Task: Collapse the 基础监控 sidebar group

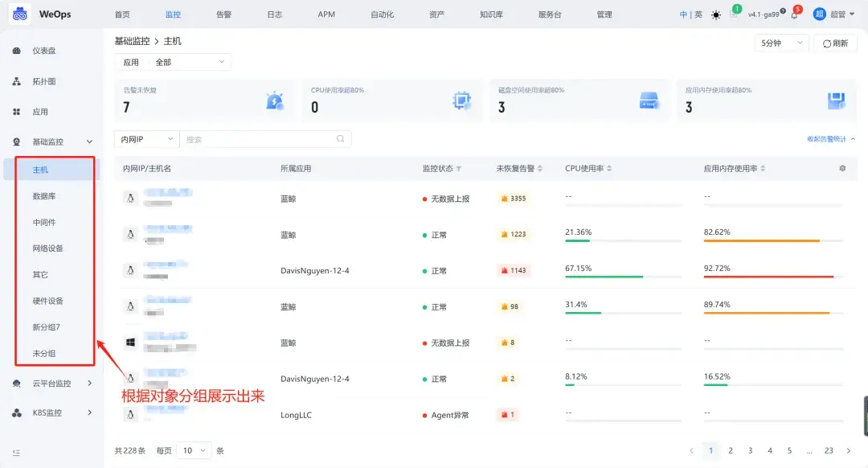Action: tap(89, 142)
